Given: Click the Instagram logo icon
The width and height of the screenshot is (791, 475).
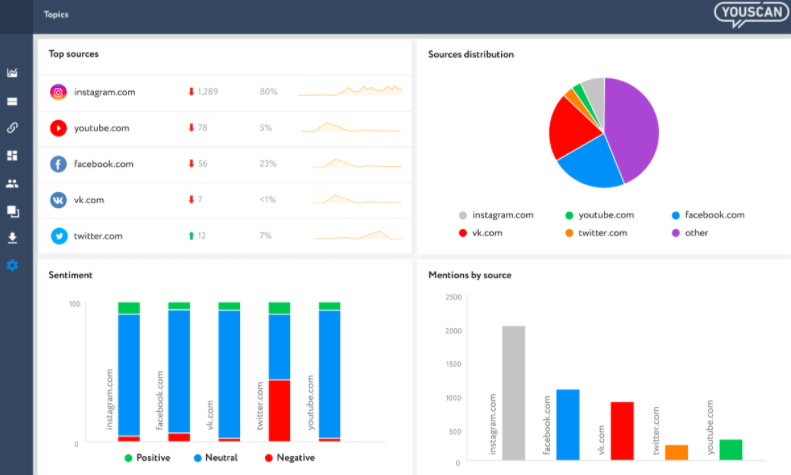Looking at the screenshot, I should pos(59,92).
